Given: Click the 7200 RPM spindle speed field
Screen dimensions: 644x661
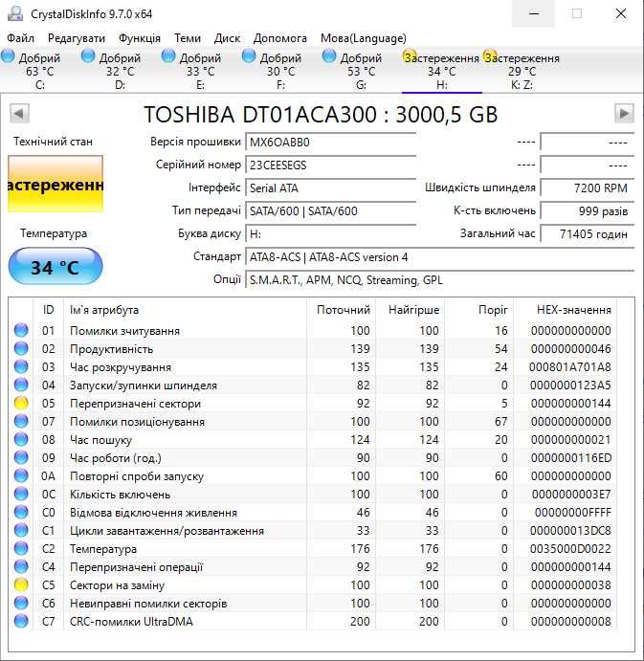Looking at the screenshot, I should (588, 188).
